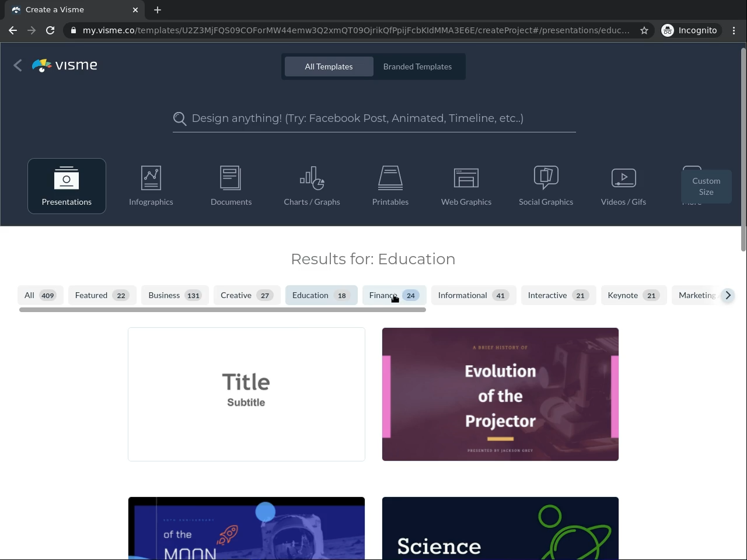Filter by Featured templates

[x=102, y=295]
